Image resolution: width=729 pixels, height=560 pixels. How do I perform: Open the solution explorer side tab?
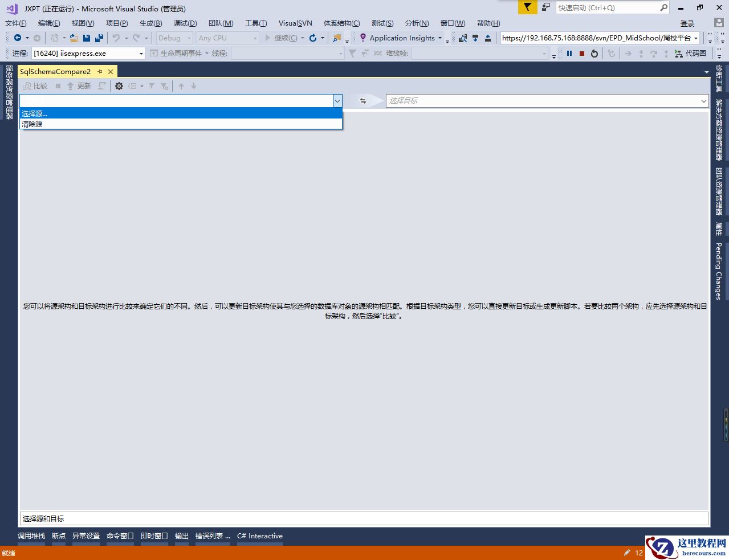[719, 130]
